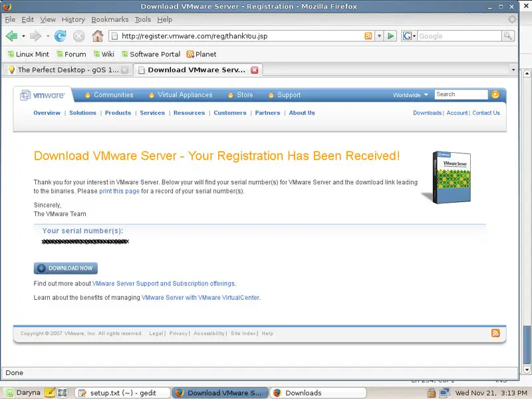Open the Linux Mint bookmark
This screenshot has height=399, width=532.
(29, 55)
